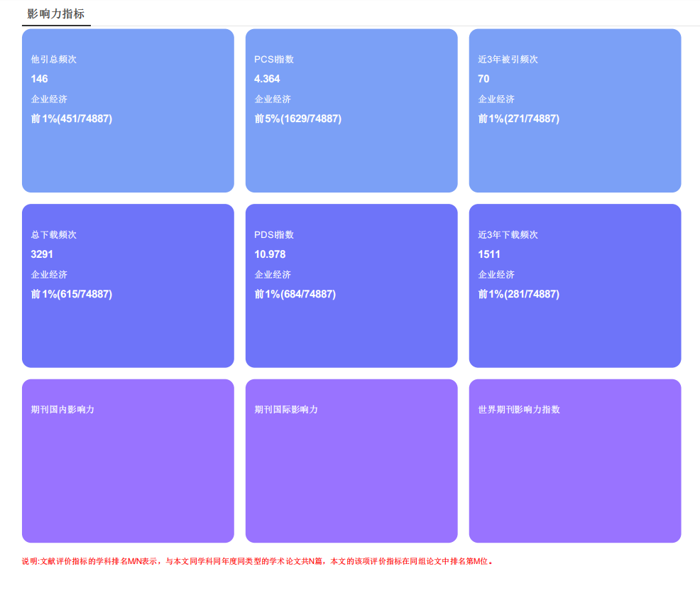Select the value 146 on first card
Image resolution: width=700 pixels, height=591 pixels.
click(38, 79)
